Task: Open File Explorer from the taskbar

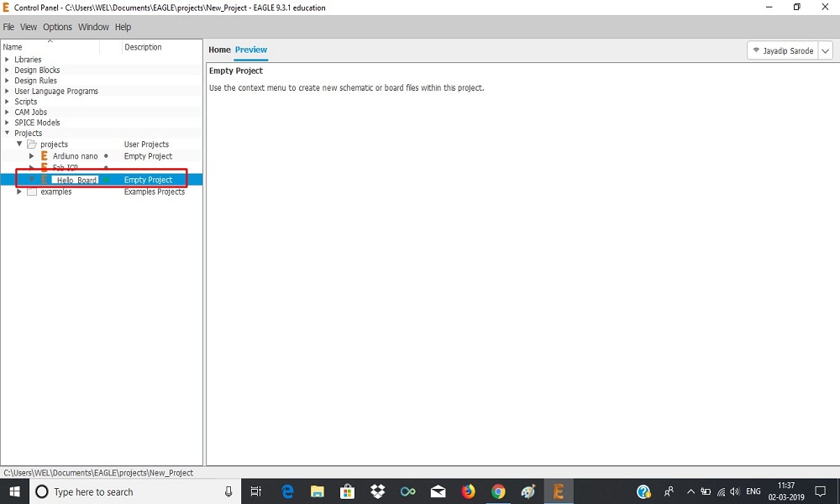Action: (x=318, y=491)
